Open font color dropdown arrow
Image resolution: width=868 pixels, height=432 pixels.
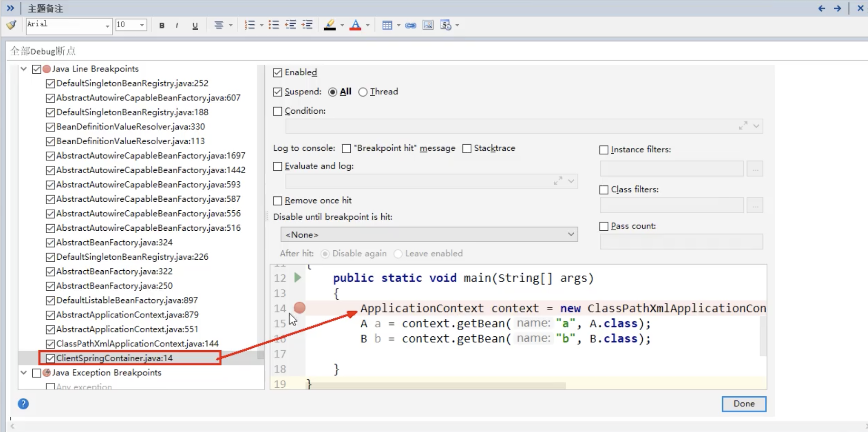368,25
